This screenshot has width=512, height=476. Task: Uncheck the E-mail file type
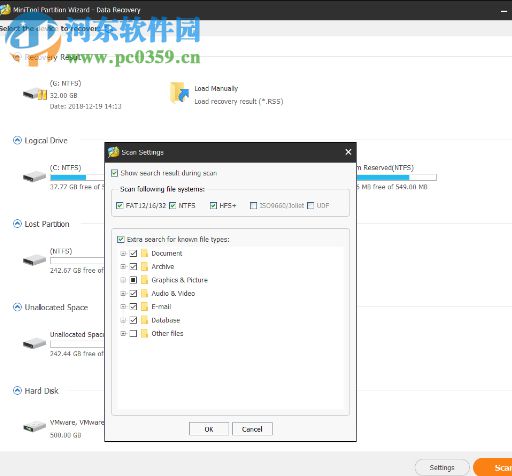click(133, 306)
